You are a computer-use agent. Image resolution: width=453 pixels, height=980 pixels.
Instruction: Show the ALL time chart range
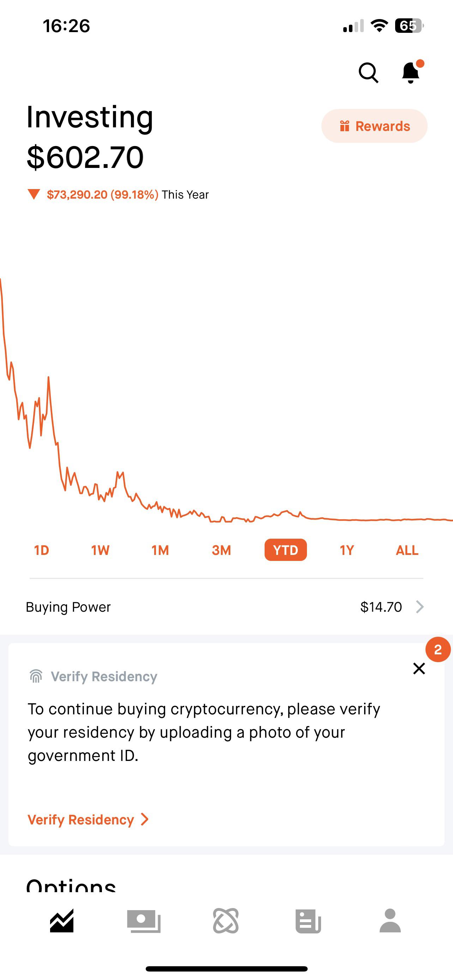407,550
